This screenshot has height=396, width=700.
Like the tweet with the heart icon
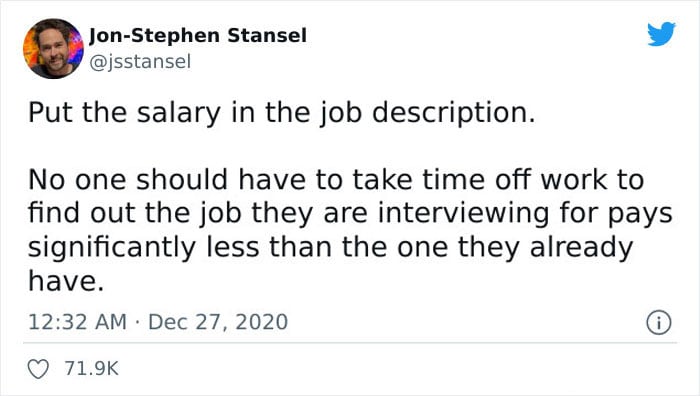(x=38, y=369)
